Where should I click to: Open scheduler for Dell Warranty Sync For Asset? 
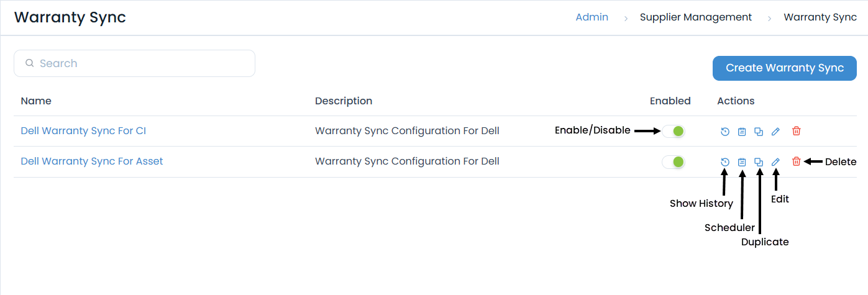(741, 162)
